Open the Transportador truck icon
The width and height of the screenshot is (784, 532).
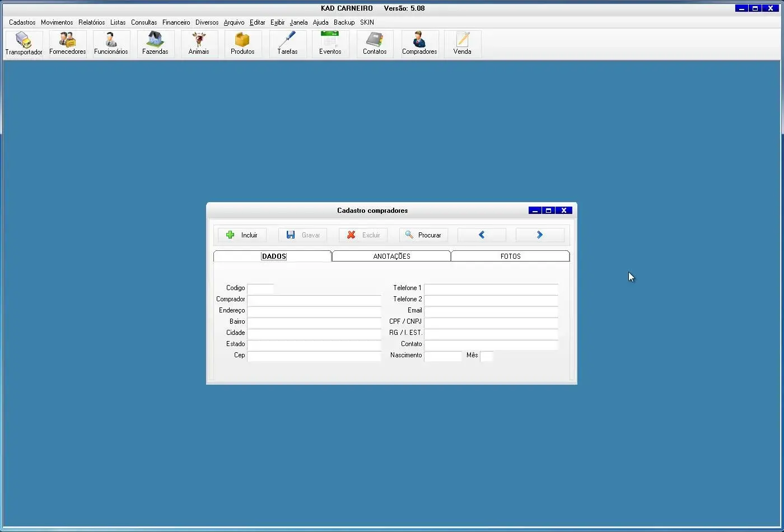pyautogui.click(x=24, y=44)
